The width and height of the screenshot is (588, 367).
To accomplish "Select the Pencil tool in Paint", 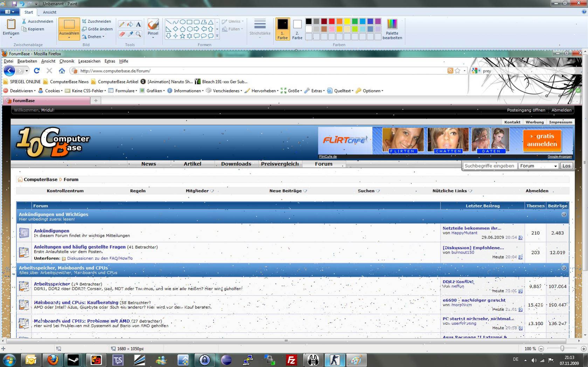I will click(x=122, y=24).
